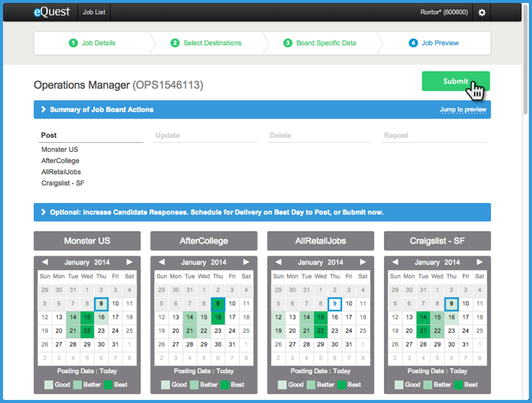This screenshot has height=403, width=532.
Task: Select the Delete actions tab
Action: [x=319, y=135]
